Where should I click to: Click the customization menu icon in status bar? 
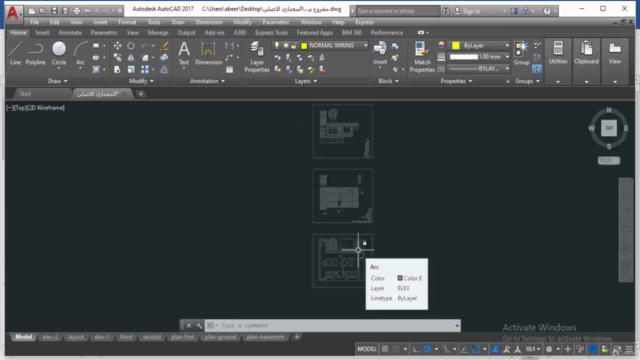click(629, 349)
